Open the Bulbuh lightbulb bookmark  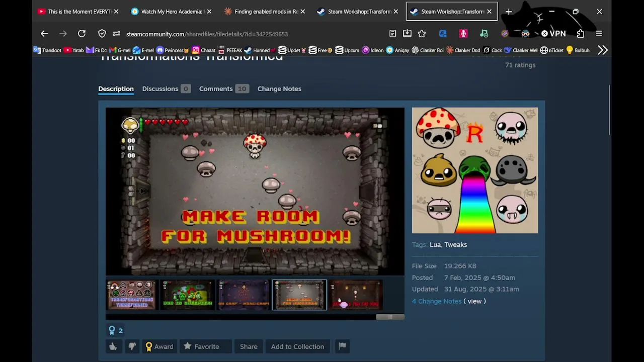[578, 50]
